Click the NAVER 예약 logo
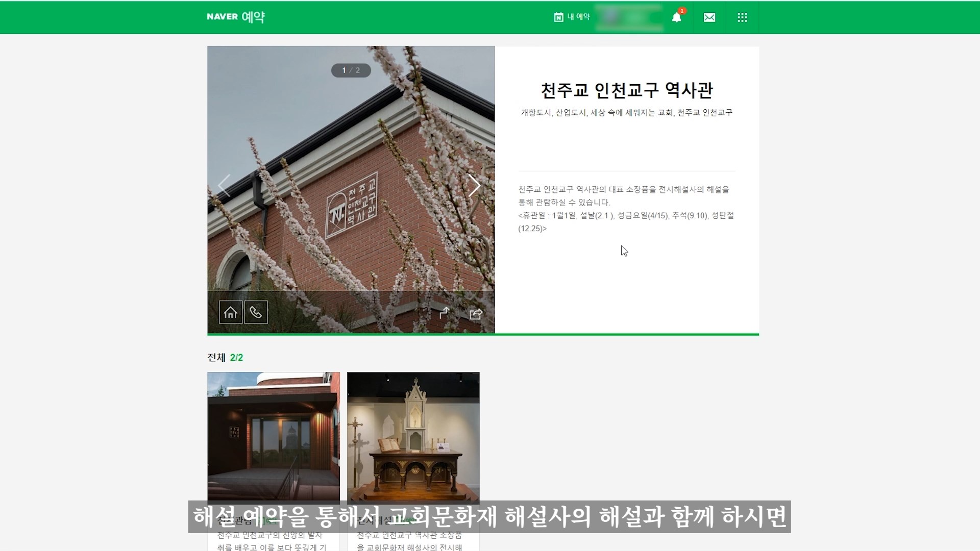This screenshot has width=980, height=551. [x=236, y=17]
